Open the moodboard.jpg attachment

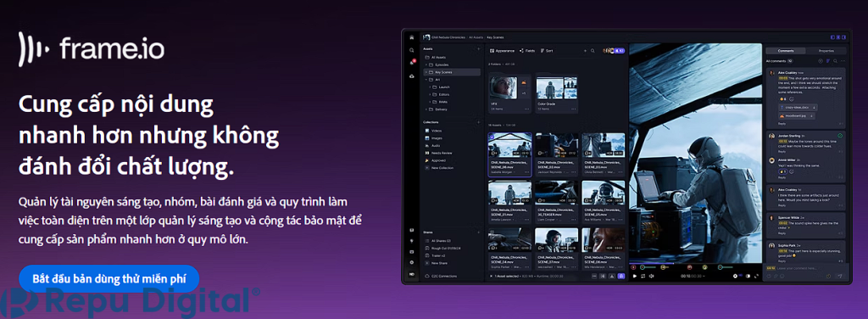[x=796, y=115]
